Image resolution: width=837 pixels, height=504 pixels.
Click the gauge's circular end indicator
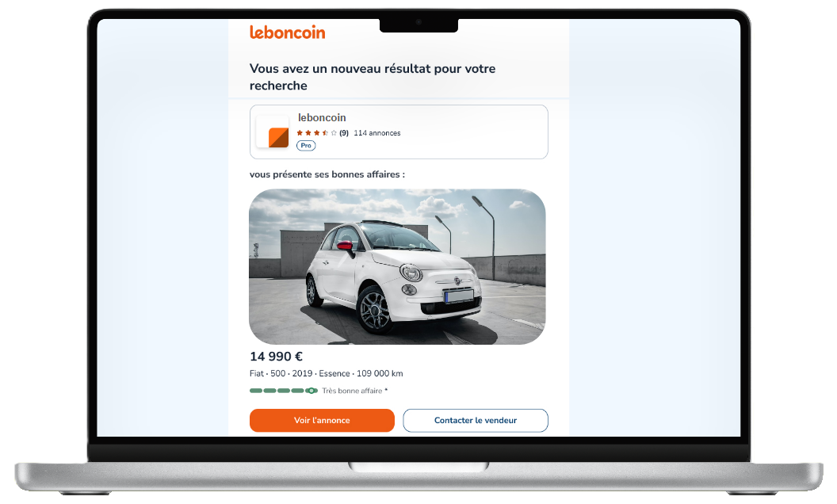(x=311, y=391)
